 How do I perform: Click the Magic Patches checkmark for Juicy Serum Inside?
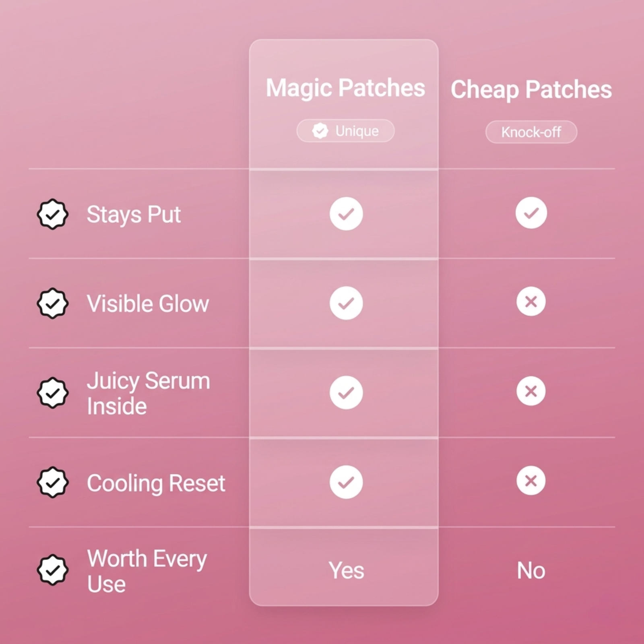[346, 392]
